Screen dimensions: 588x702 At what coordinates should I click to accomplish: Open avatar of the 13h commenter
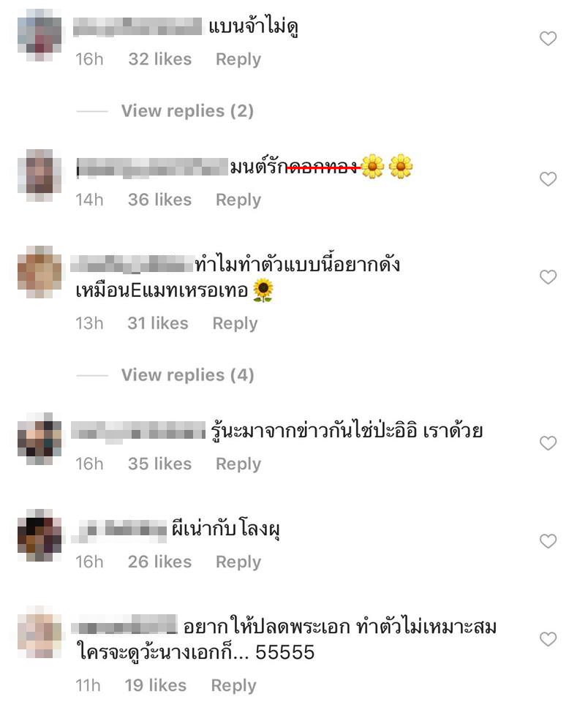click(39, 272)
